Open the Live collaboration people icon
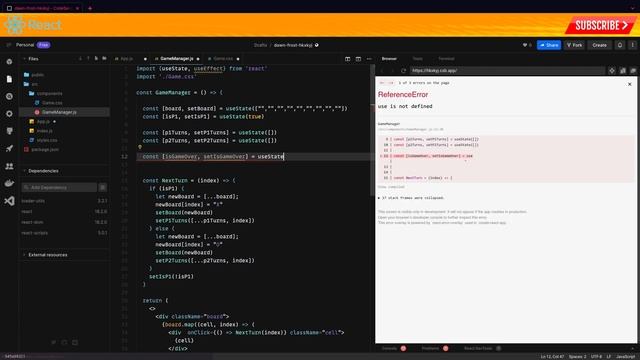The width and height of the screenshot is (640, 360). pyautogui.click(x=9, y=166)
